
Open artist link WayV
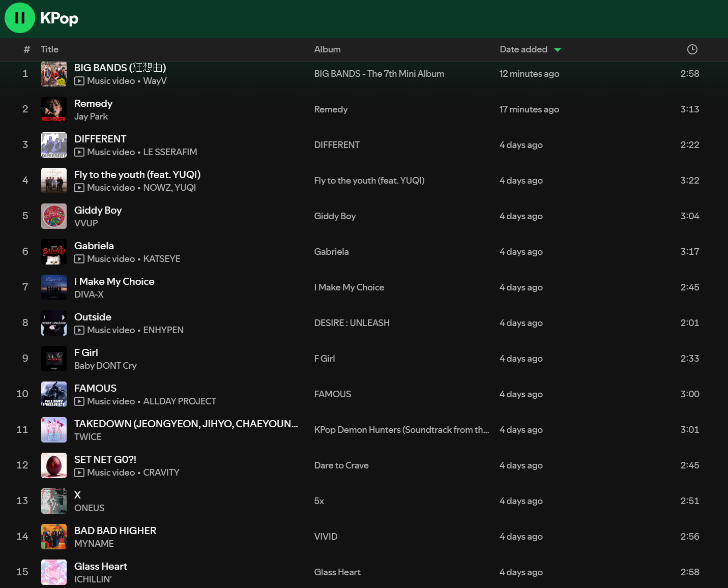pyautogui.click(x=155, y=81)
